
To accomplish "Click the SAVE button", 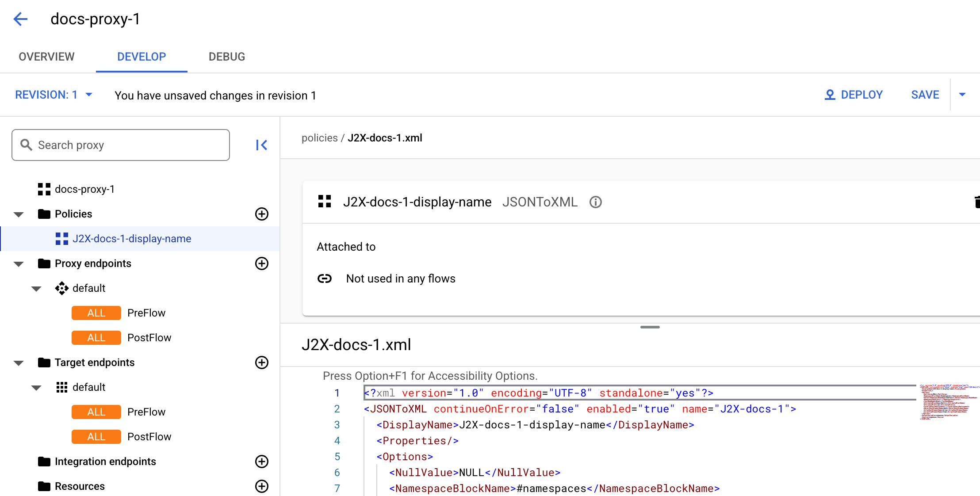I will pos(925,94).
